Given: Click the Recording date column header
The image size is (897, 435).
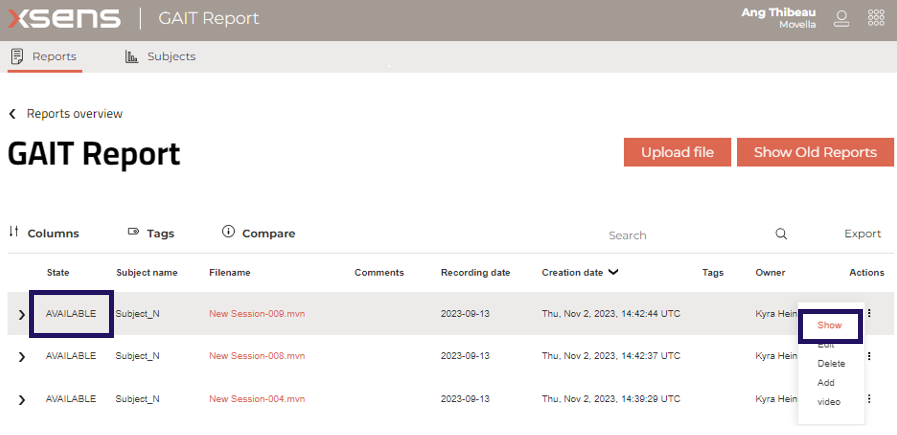Looking at the screenshot, I should tap(475, 272).
